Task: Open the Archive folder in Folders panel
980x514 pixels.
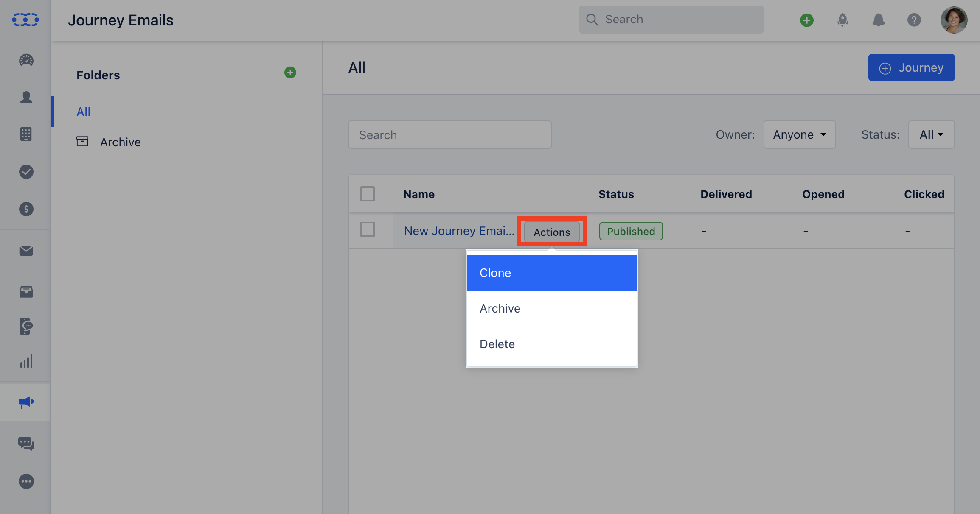Action: tap(120, 142)
